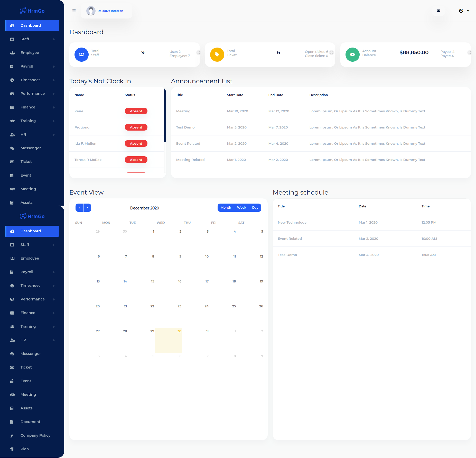Click the hamburger menu icon
476x458 pixels.
coord(74,11)
